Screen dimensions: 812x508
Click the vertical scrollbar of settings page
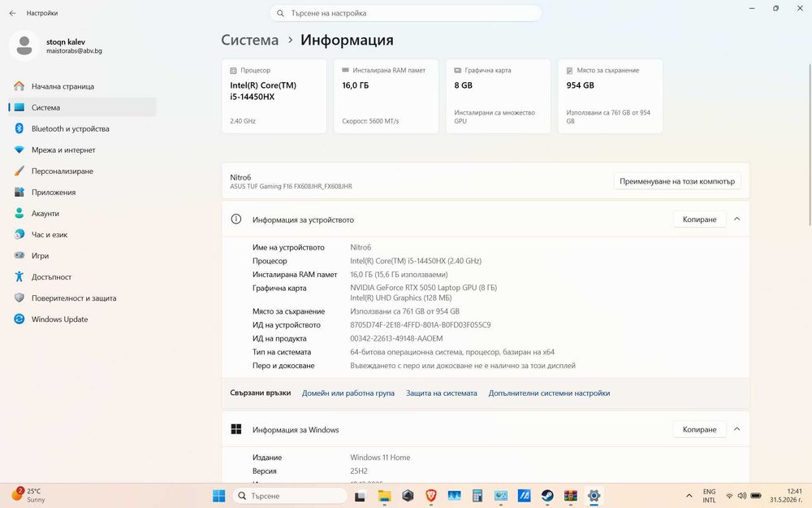click(810, 145)
